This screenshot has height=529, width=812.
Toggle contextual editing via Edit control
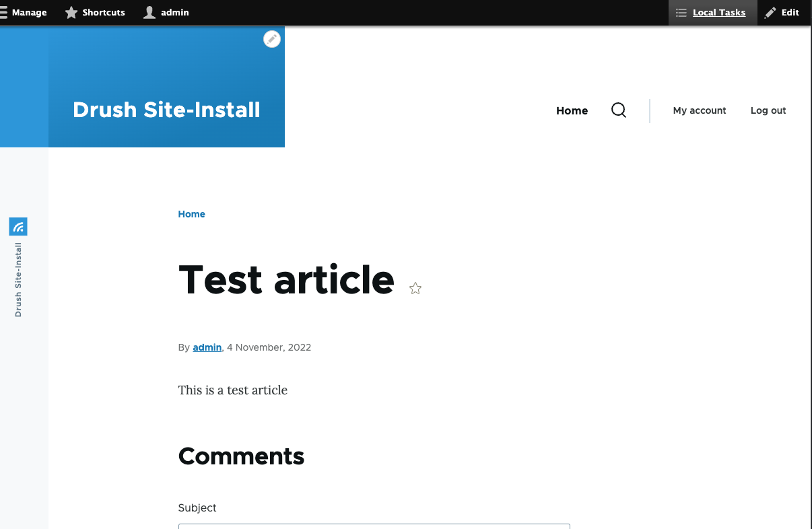coord(783,12)
